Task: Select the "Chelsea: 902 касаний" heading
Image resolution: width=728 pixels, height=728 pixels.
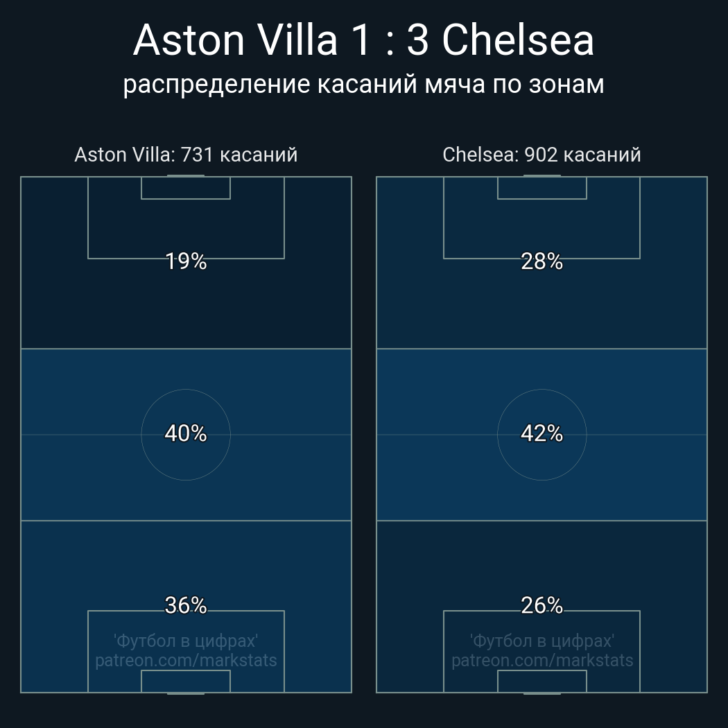Action: coord(541,155)
